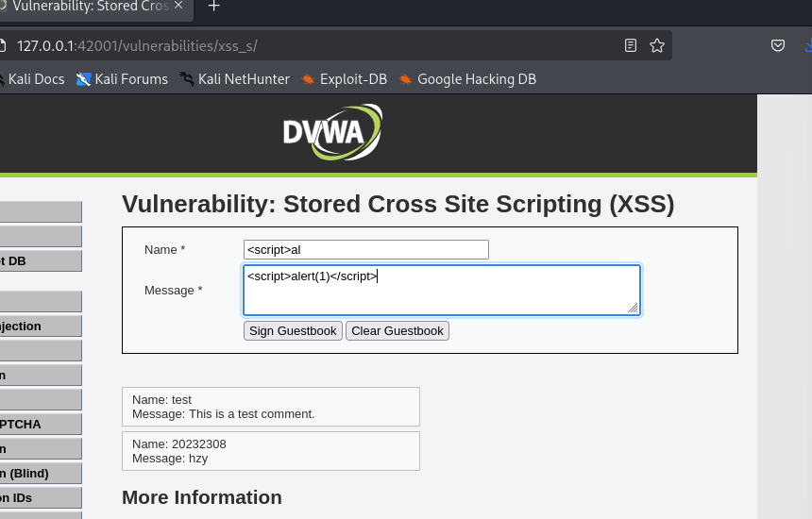The image size is (812, 519).
Task: Click the DVWA logo
Action: tap(332, 132)
